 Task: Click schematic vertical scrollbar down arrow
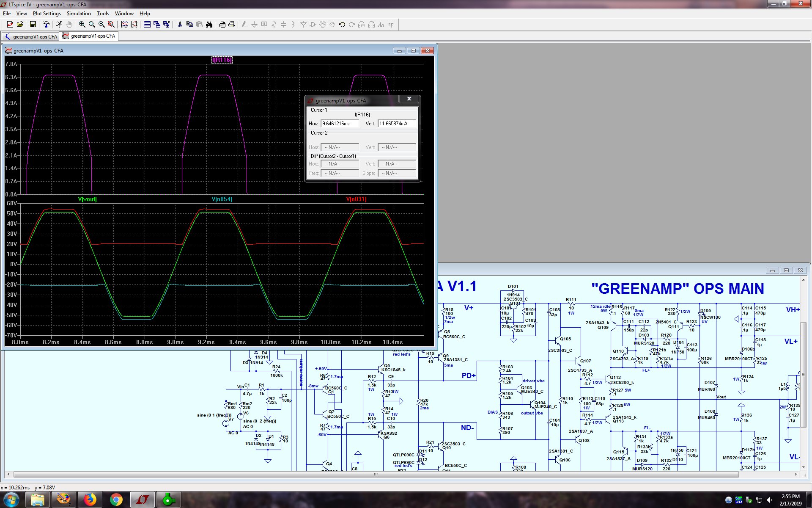tap(804, 467)
